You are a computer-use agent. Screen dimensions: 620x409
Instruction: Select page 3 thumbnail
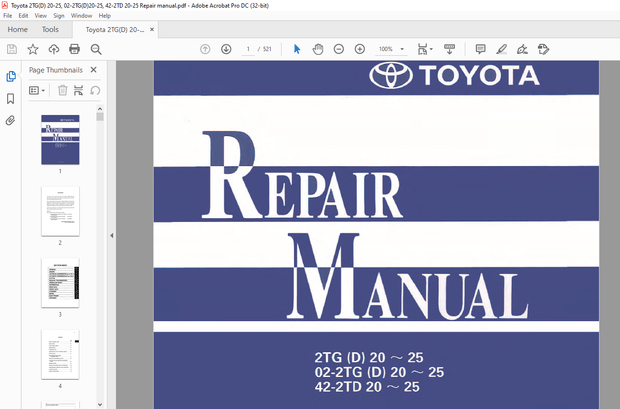coord(60,283)
